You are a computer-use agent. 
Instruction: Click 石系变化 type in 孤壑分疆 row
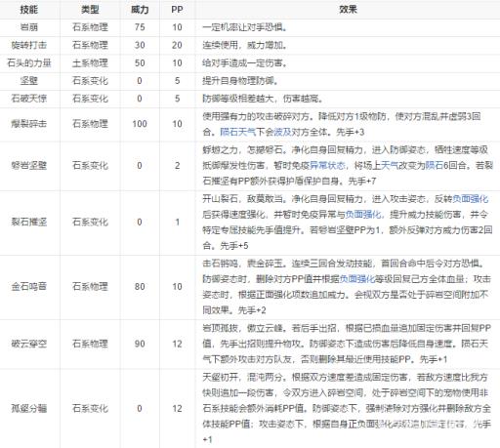90,408
